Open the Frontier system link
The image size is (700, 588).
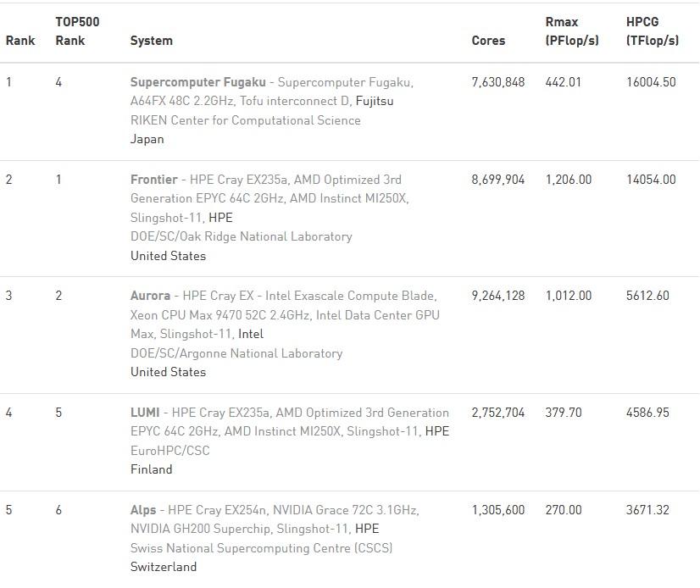(x=153, y=180)
